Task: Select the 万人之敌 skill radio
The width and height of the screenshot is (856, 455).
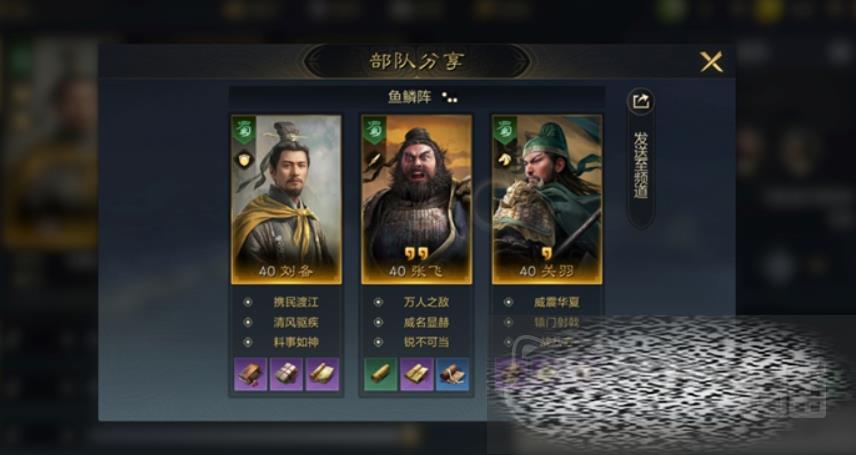Action: [x=378, y=302]
